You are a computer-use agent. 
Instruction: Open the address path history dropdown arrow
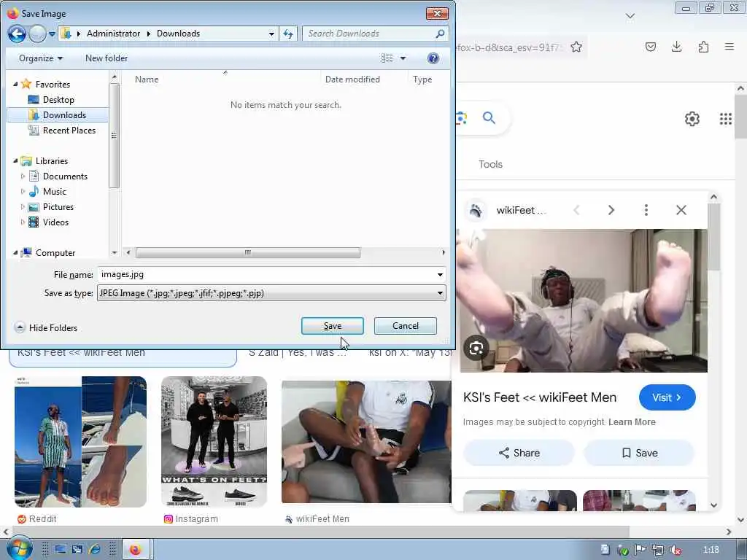[x=271, y=34]
